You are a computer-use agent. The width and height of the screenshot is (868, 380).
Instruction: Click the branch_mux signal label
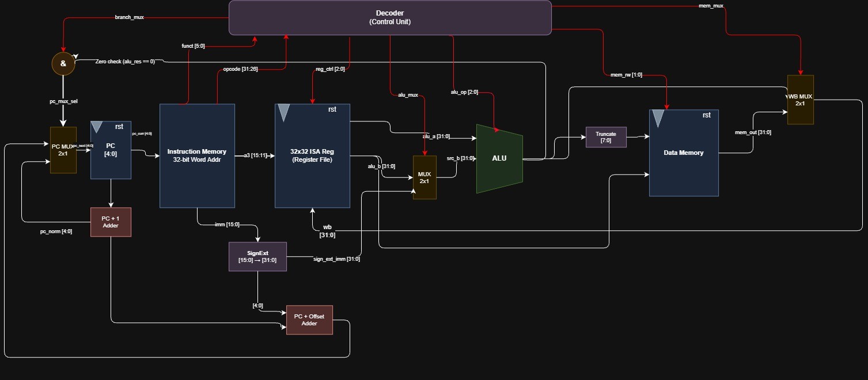point(130,17)
